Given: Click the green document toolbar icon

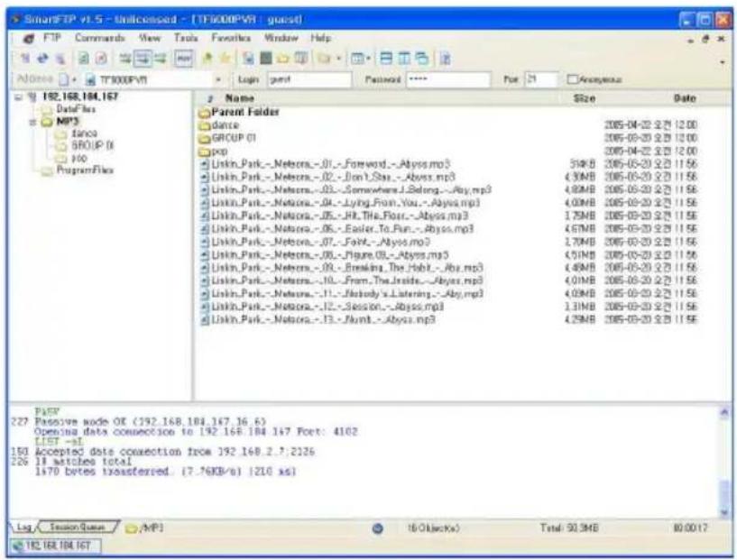Looking at the screenshot, I should pyautogui.click(x=84, y=59).
